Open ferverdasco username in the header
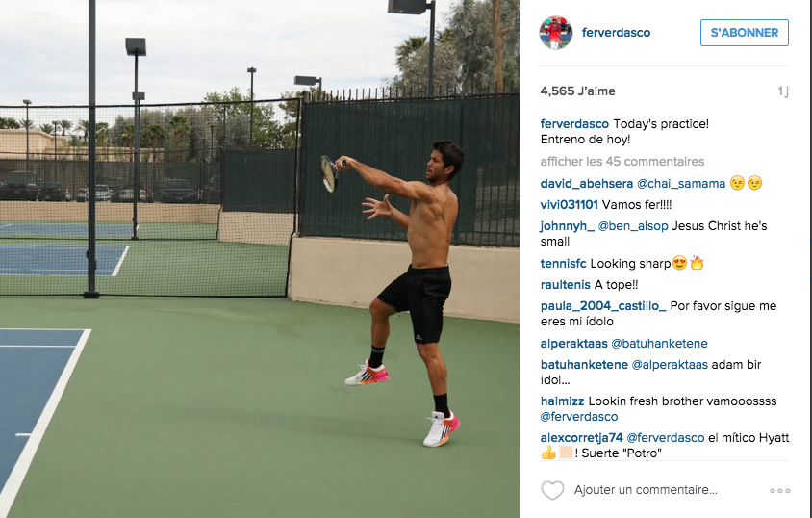The width and height of the screenshot is (812, 518). pyautogui.click(x=616, y=33)
